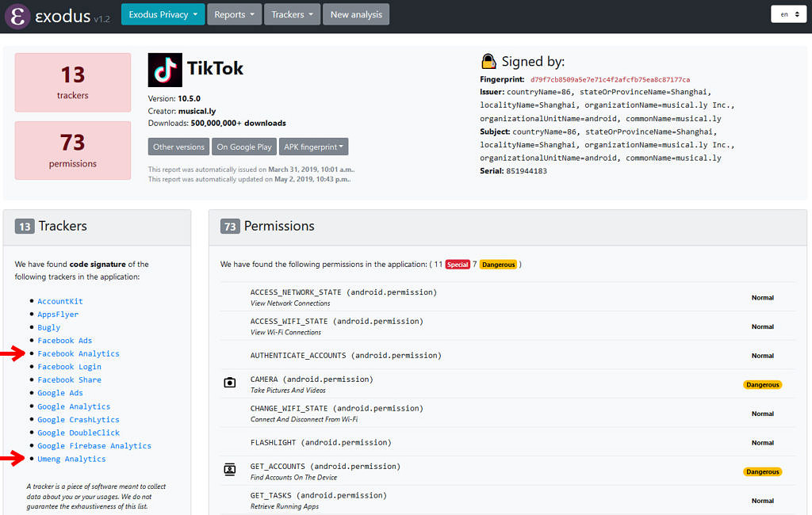812x515 pixels.
Task: Click the 13 trackers summary box
Action: tap(73, 82)
